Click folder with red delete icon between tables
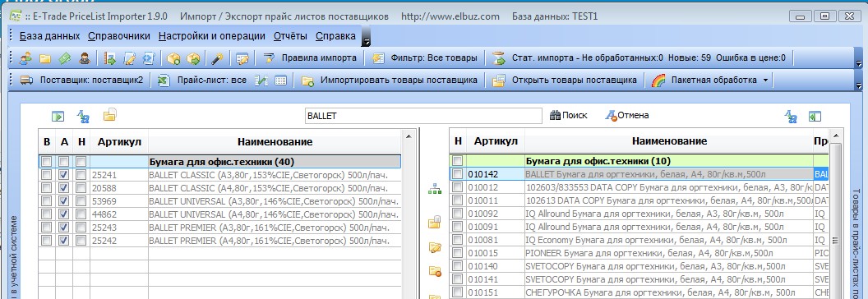868x299 pixels. pos(435,271)
